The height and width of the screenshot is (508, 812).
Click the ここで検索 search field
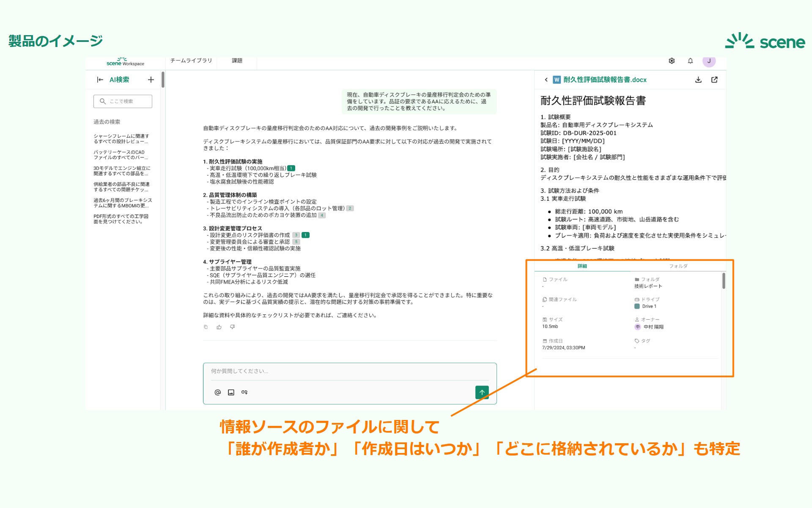click(123, 101)
